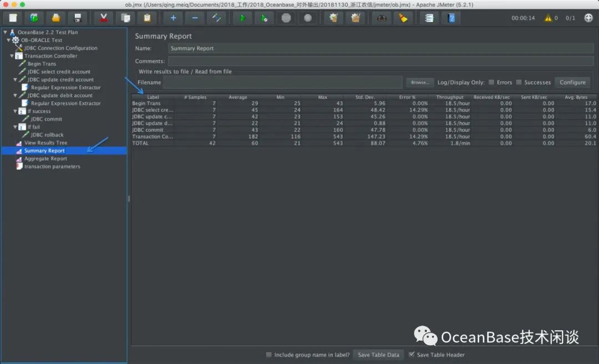Screen dimensions: 599x364
Task: Enable the Successes only checkbox
Action: coord(519,83)
